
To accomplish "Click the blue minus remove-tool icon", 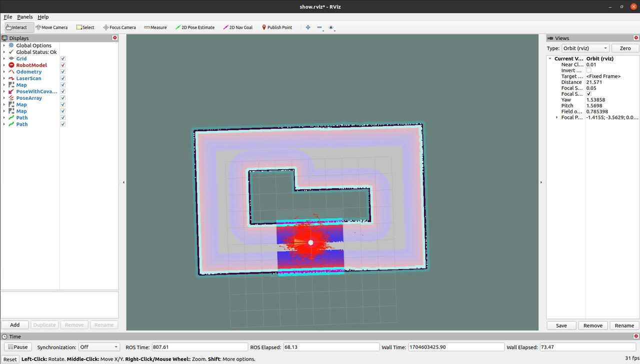I will tap(320, 27).
